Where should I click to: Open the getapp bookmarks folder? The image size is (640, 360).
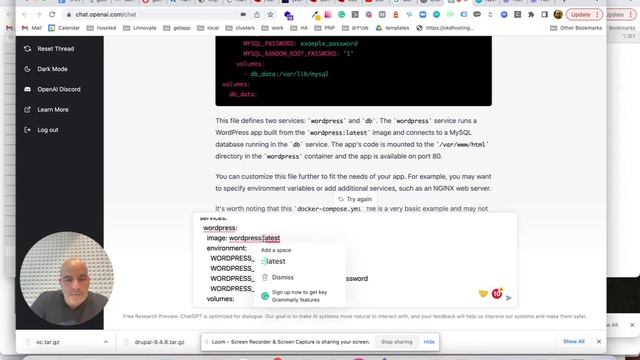click(177, 28)
